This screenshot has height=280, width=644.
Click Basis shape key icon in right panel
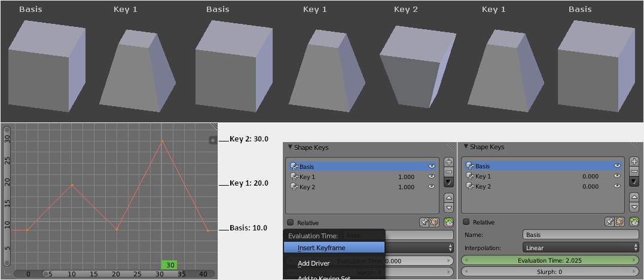tap(470, 166)
